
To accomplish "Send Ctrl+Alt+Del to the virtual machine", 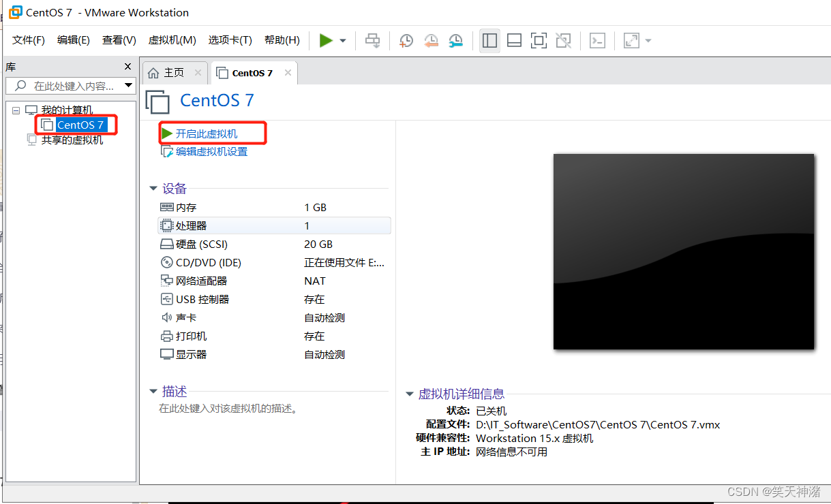I will pos(372,41).
